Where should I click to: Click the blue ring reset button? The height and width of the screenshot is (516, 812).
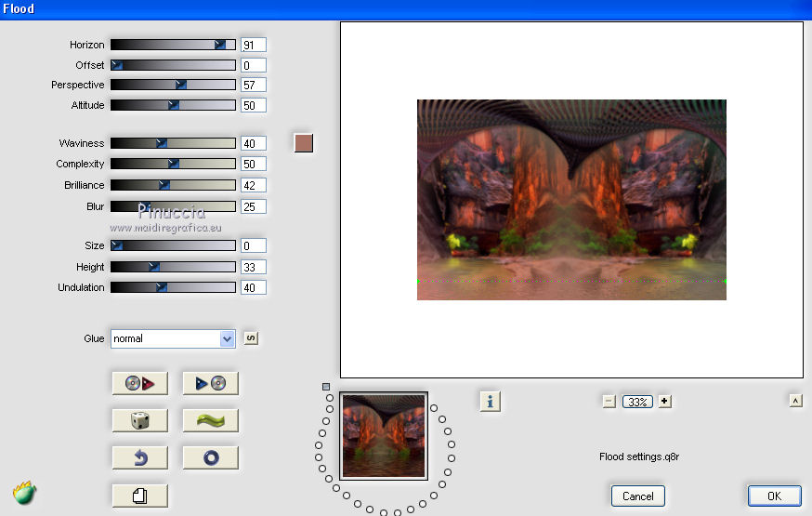pos(210,457)
